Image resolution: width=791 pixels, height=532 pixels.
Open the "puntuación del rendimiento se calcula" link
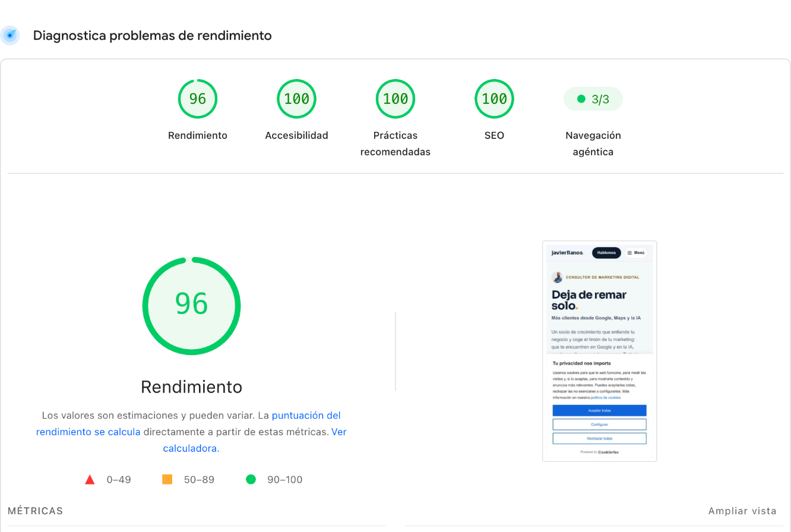point(188,423)
